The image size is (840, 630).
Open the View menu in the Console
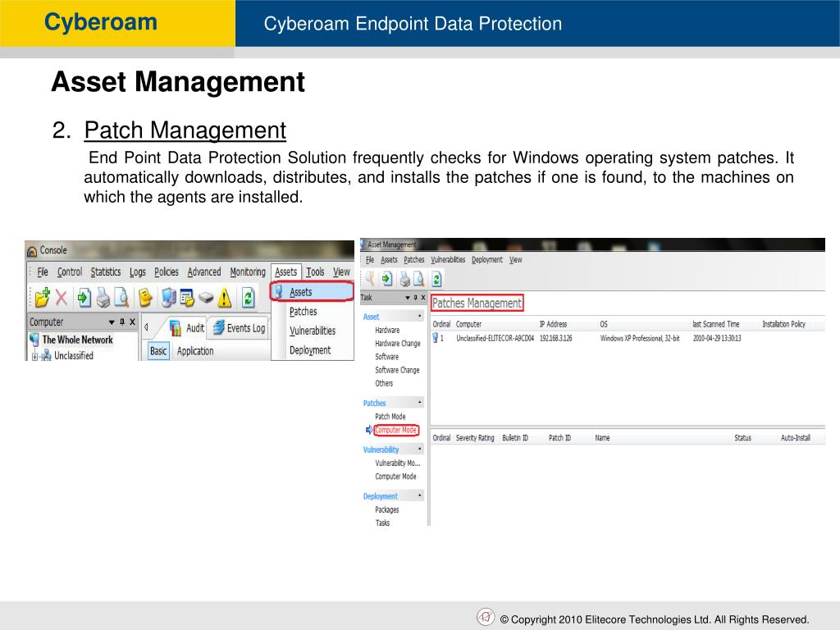click(x=341, y=272)
